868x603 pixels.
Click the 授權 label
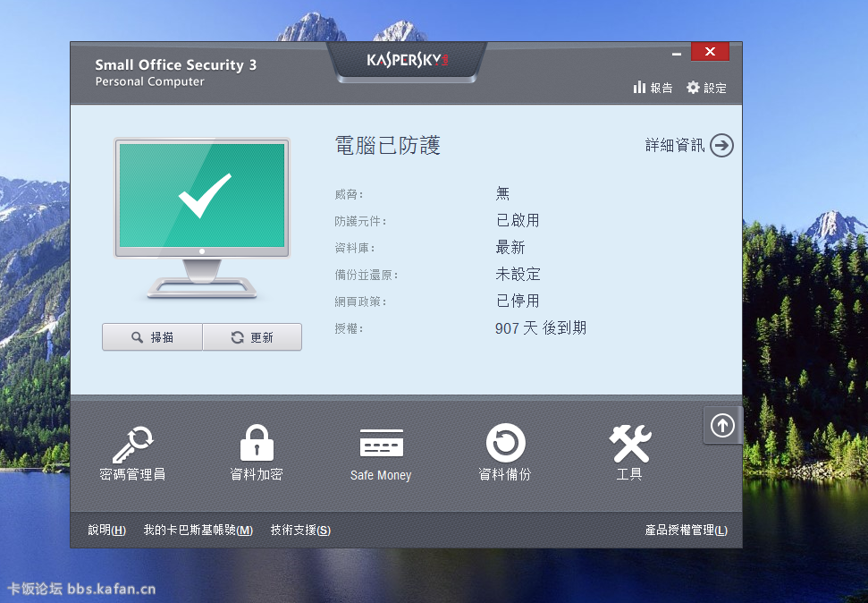pyautogui.click(x=349, y=328)
